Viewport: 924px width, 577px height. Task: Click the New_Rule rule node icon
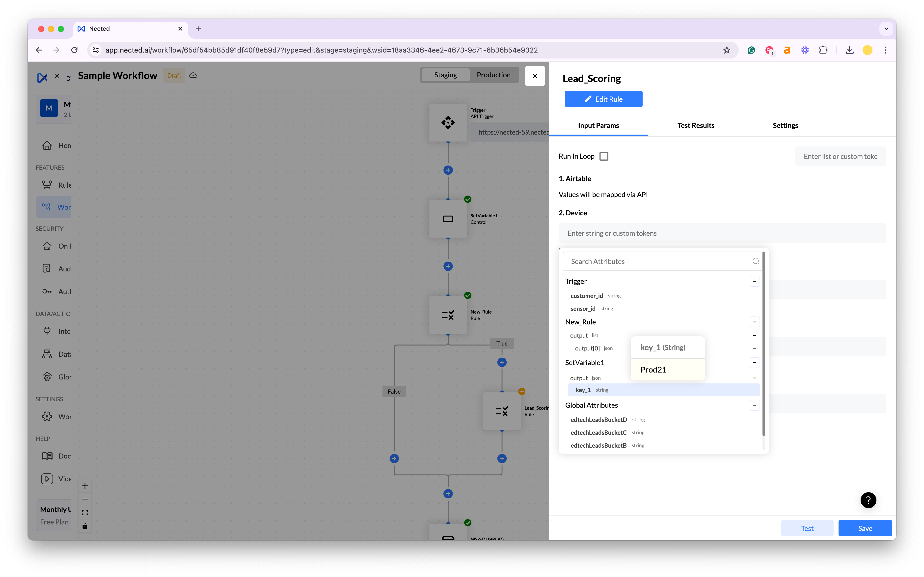(x=448, y=315)
